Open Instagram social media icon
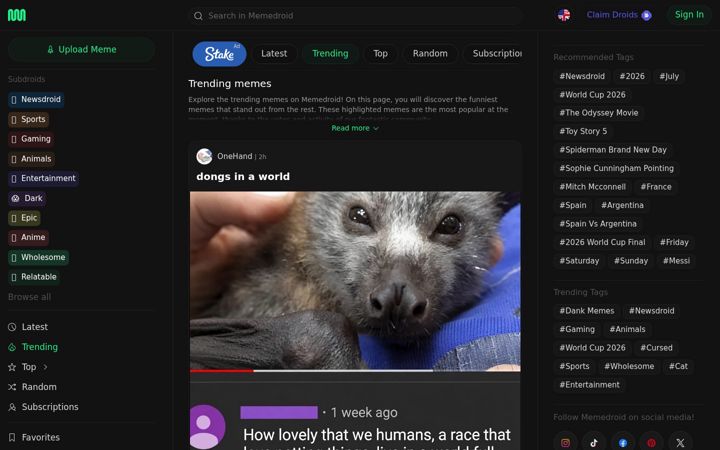Screen dimensions: 720x450 pyautogui.click(x=565, y=443)
